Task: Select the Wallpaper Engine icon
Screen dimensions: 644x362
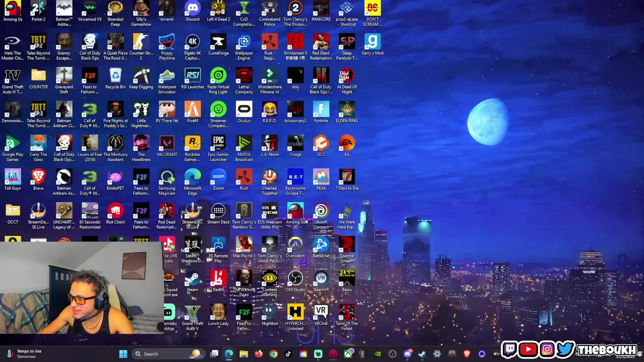Action: click(x=244, y=48)
